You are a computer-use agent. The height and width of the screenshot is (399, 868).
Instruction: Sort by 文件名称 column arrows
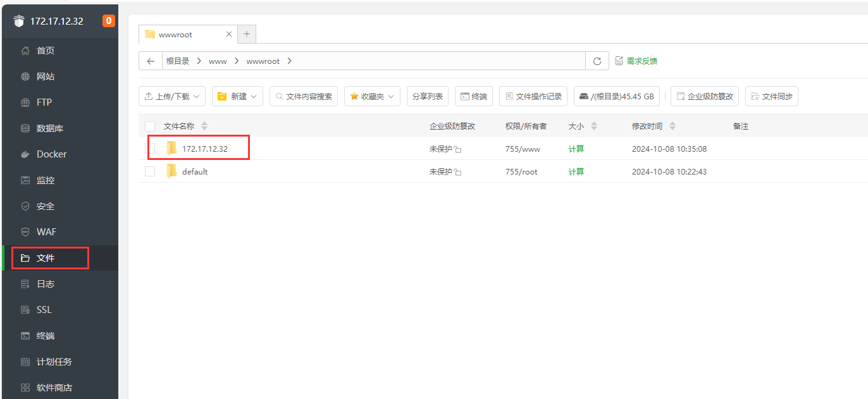(204, 126)
